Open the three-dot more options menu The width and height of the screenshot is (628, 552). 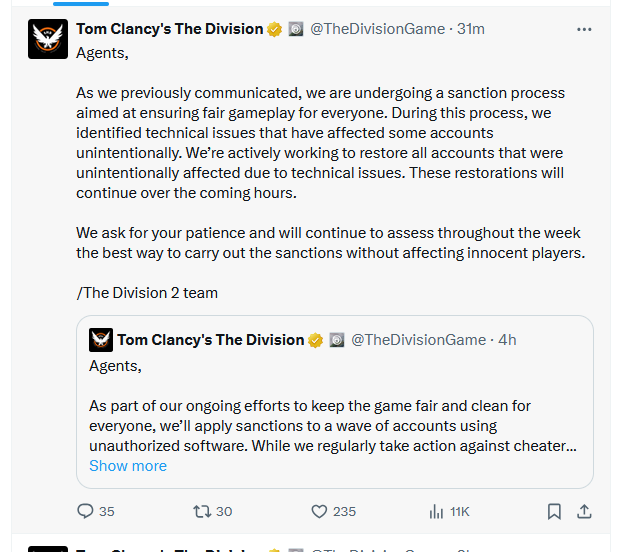(x=584, y=29)
